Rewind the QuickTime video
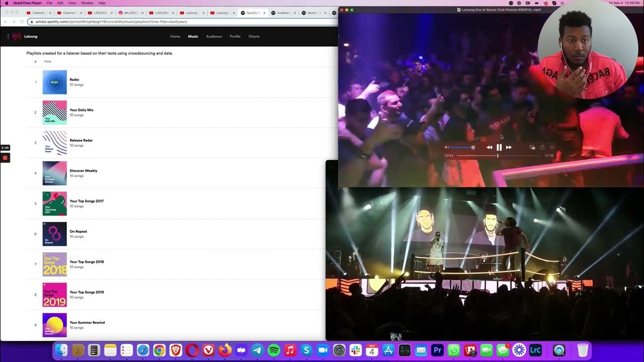The image size is (644, 362). click(x=490, y=147)
